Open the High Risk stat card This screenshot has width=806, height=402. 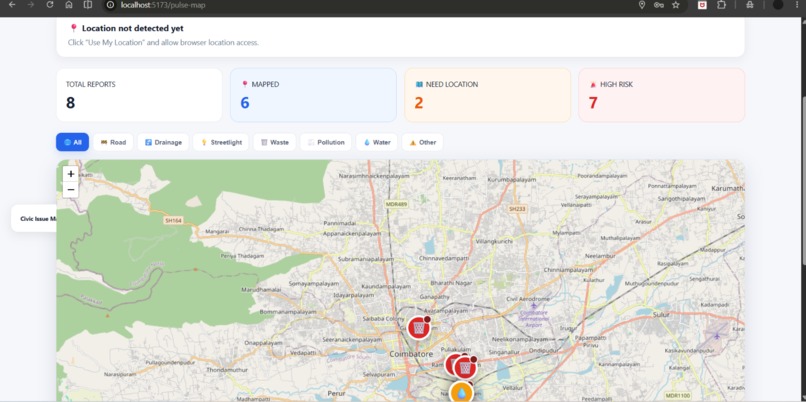662,95
